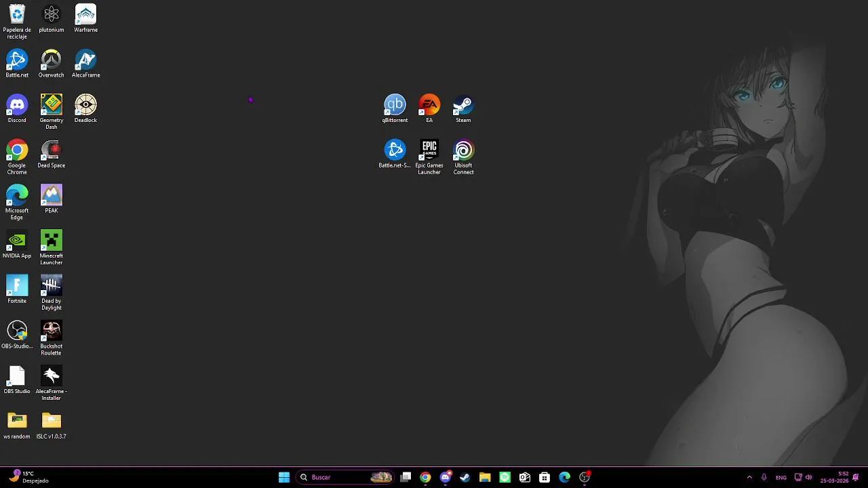The height and width of the screenshot is (488, 868).
Task: Open Discord from the taskbar
Action: (445, 477)
